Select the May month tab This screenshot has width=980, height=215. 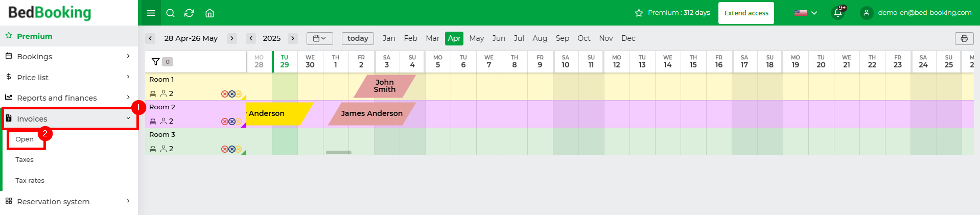pyautogui.click(x=477, y=38)
